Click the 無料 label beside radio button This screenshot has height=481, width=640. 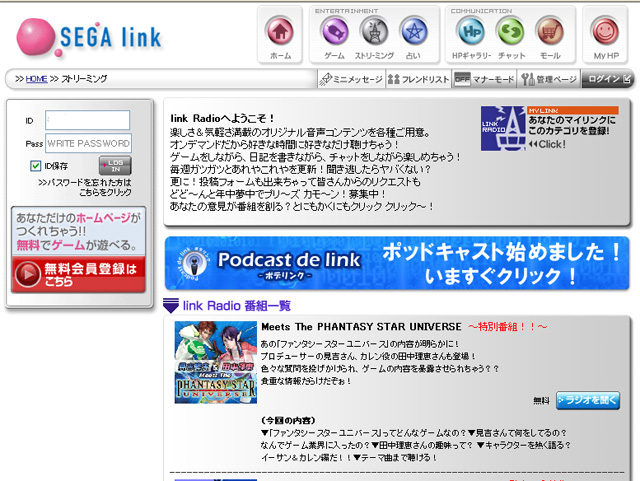click(541, 401)
